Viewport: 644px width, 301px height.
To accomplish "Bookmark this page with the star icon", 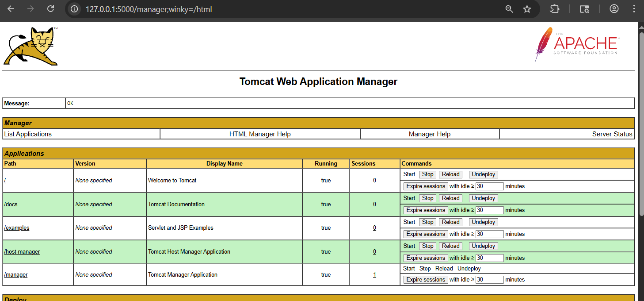I will (527, 9).
